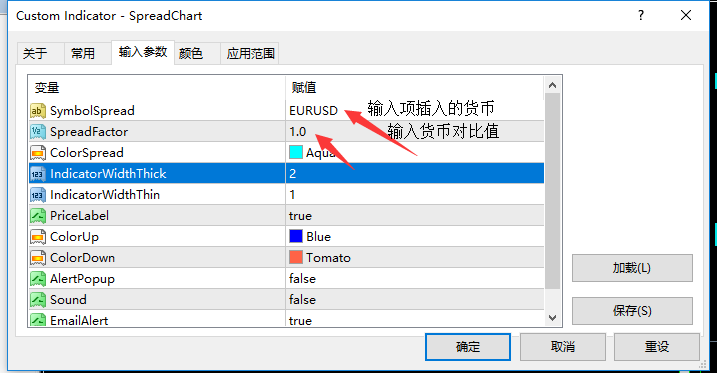
Task: Click the Tomato color name text
Action: [x=328, y=258]
